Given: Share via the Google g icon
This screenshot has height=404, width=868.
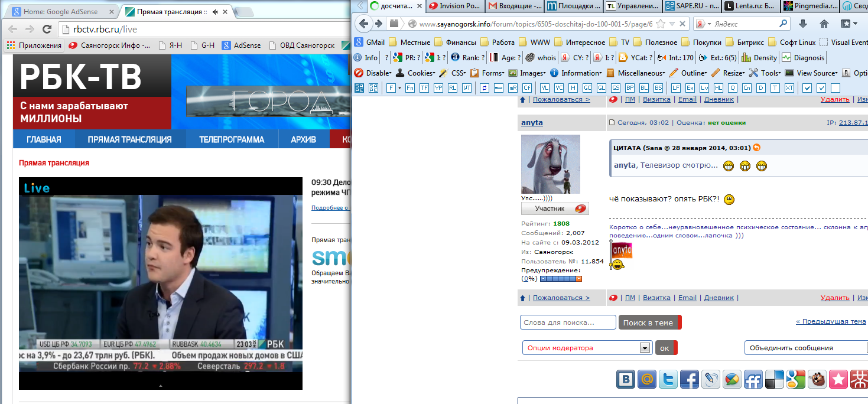Looking at the screenshot, I should tap(796, 379).
